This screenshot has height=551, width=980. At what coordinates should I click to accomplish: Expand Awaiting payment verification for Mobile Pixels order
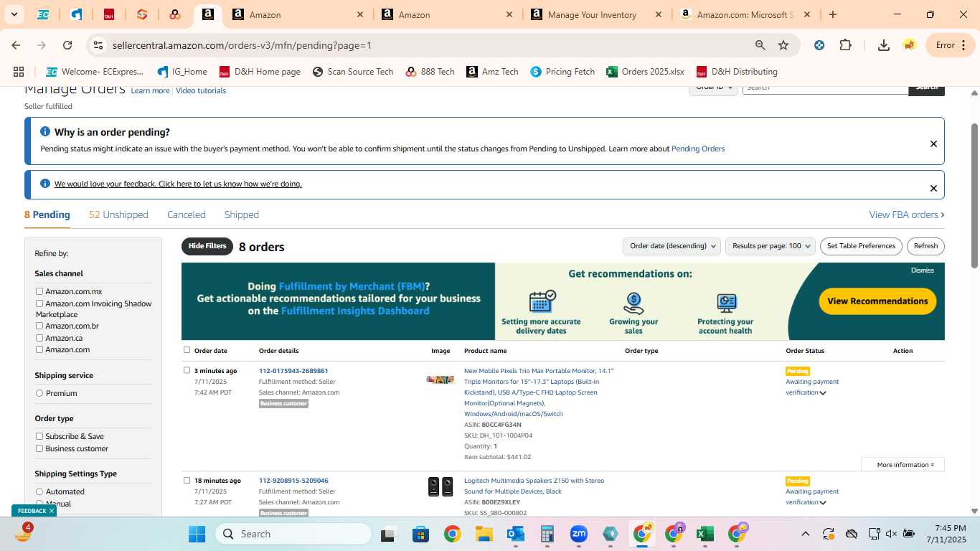[823, 392]
